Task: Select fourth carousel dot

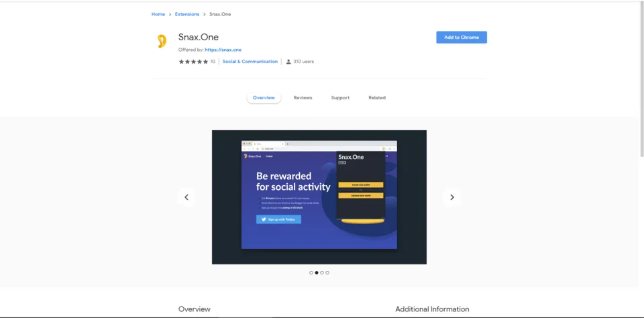Action: tap(327, 273)
